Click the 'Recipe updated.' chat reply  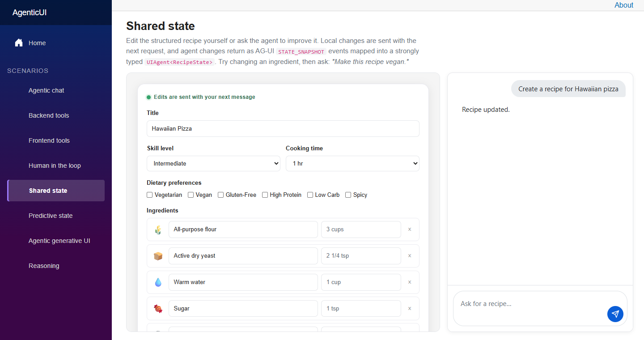486,110
